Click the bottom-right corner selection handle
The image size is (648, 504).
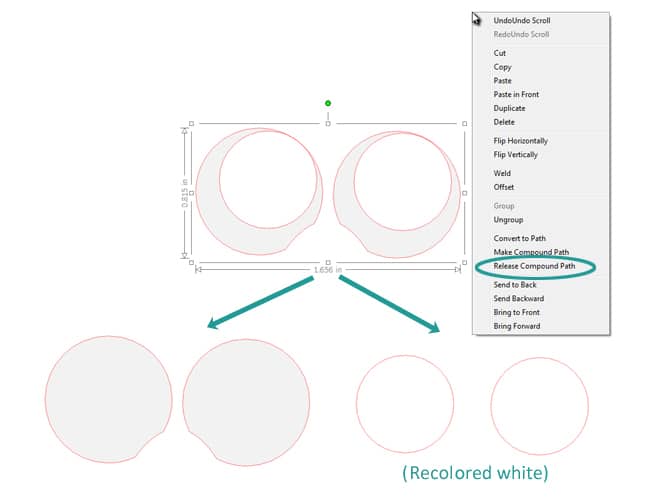[463, 263]
